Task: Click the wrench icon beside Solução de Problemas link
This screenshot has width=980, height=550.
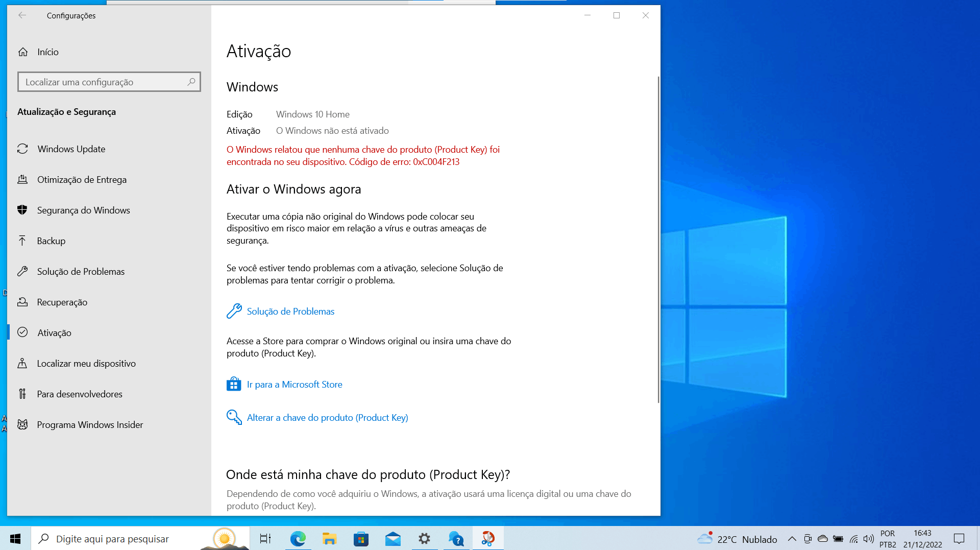Action: click(234, 311)
